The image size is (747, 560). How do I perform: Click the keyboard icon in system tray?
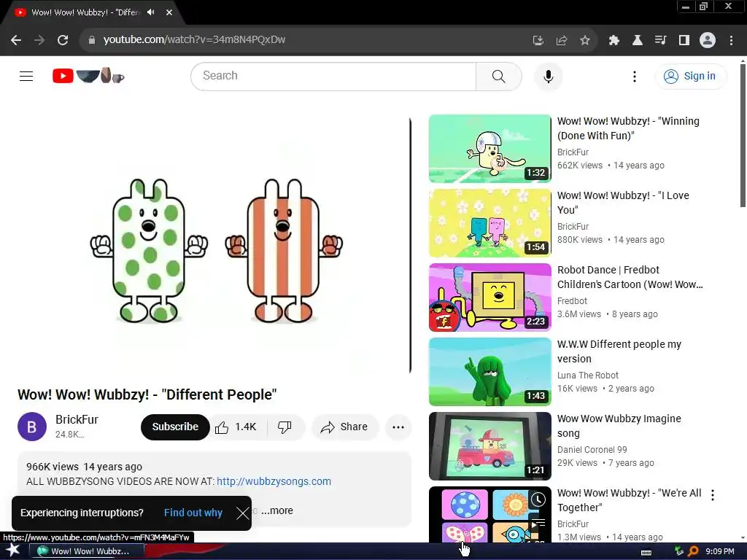pos(646,552)
